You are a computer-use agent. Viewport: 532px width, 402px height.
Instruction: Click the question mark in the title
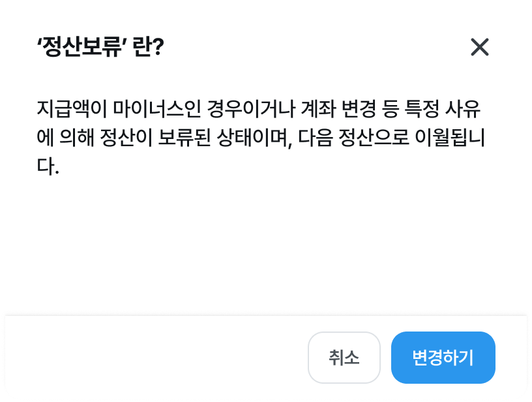[x=156, y=47]
